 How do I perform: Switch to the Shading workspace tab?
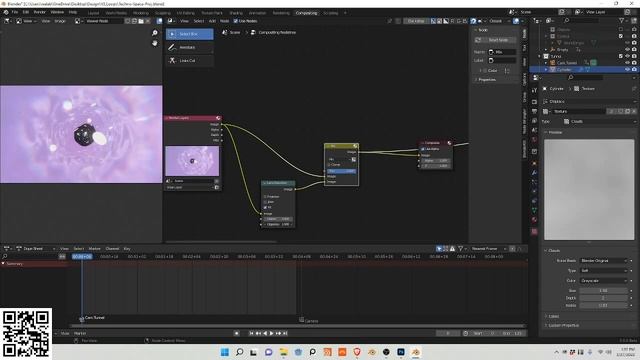tap(236, 13)
